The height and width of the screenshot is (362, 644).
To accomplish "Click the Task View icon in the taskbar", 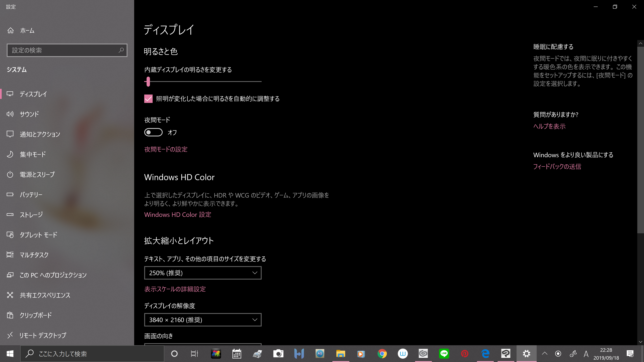I will click(195, 353).
